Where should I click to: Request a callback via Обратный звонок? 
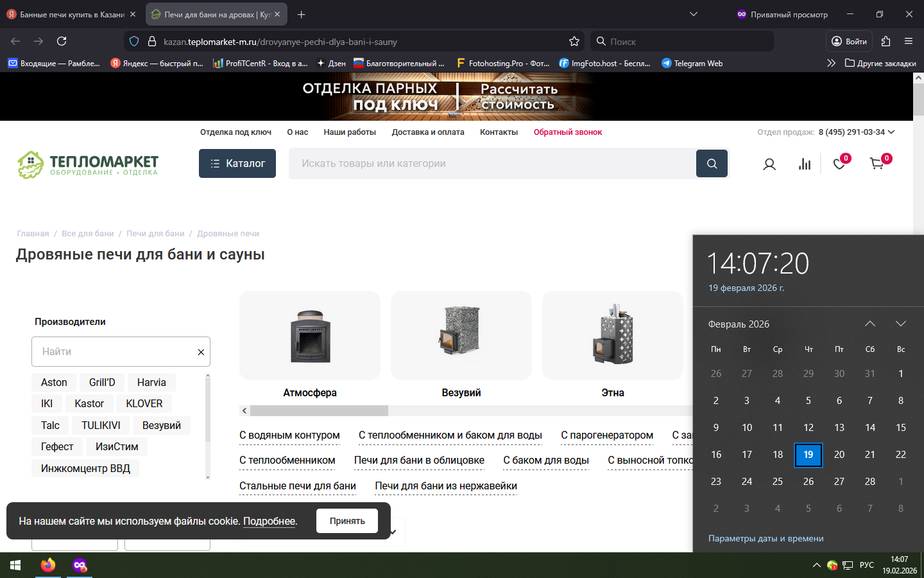tap(568, 132)
